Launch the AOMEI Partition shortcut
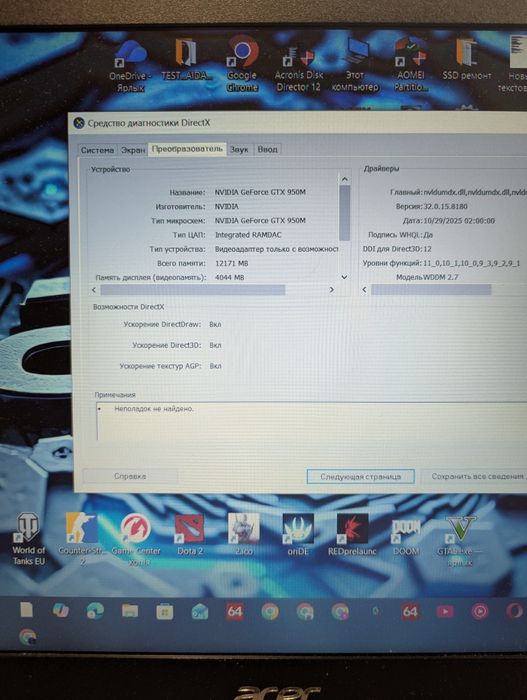Screen dimensions: 527x700 (x=411, y=64)
